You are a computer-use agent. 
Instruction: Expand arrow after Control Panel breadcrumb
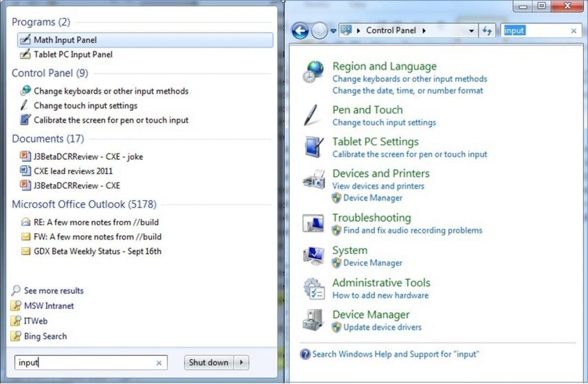[x=424, y=31]
